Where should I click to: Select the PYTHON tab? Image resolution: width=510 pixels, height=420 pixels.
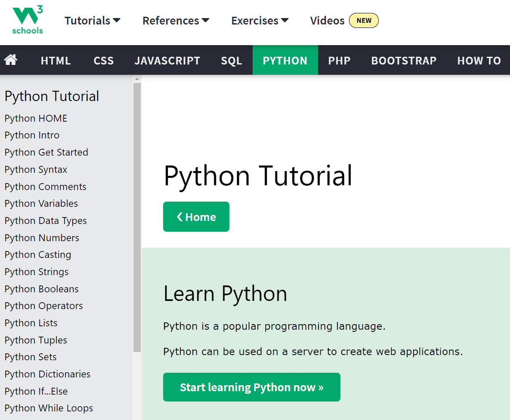click(285, 61)
